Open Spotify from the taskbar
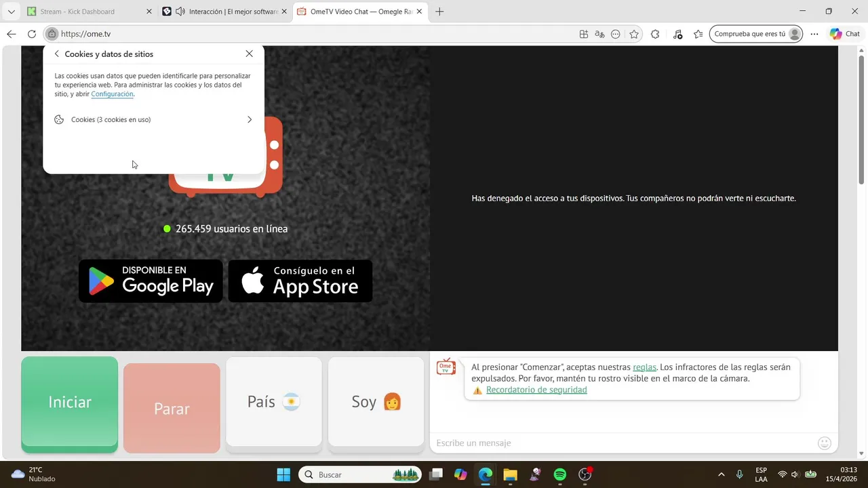 560,474
